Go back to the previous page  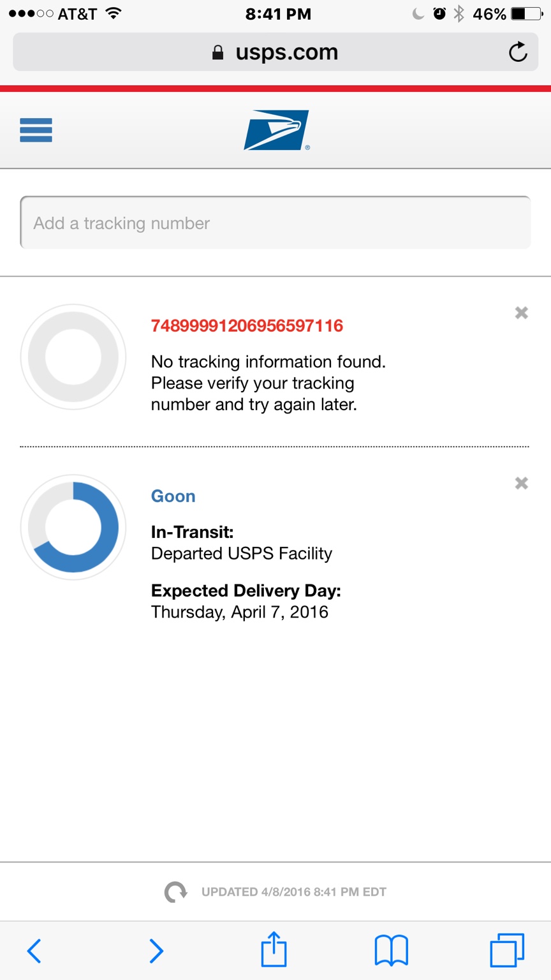(34, 951)
